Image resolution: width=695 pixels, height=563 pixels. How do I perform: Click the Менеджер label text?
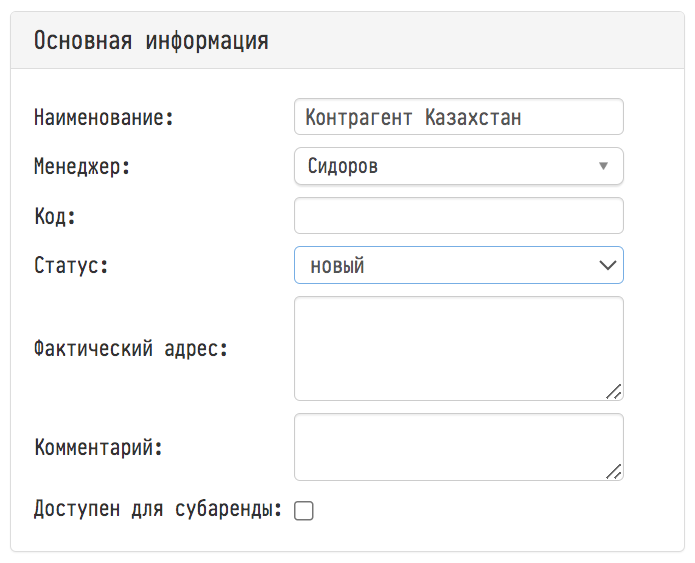[82, 167]
